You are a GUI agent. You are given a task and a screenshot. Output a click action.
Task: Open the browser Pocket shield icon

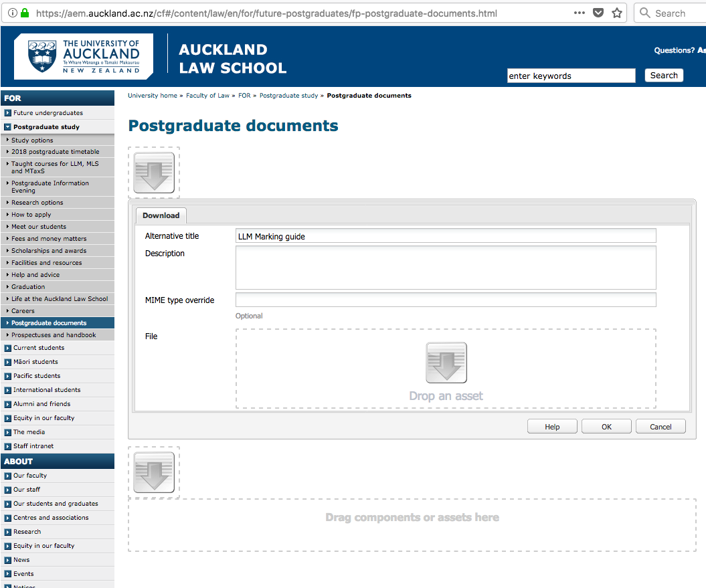599,13
